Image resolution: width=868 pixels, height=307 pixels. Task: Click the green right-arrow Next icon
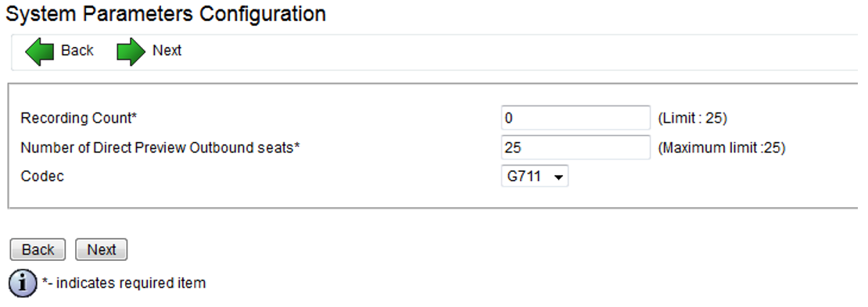(131, 52)
